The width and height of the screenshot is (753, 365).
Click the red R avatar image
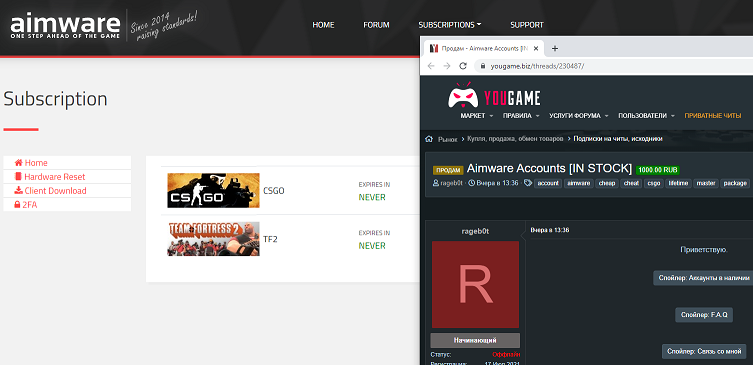pyautogui.click(x=475, y=284)
